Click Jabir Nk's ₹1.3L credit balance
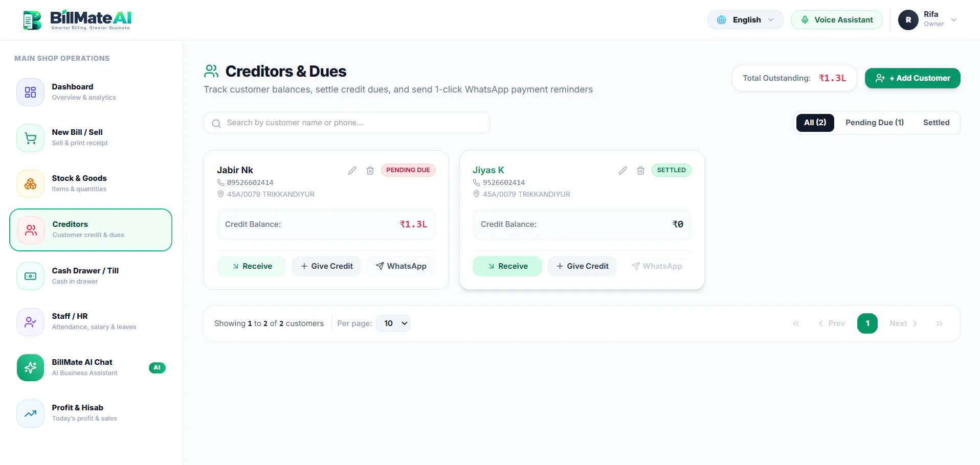980x465 pixels. click(x=413, y=224)
